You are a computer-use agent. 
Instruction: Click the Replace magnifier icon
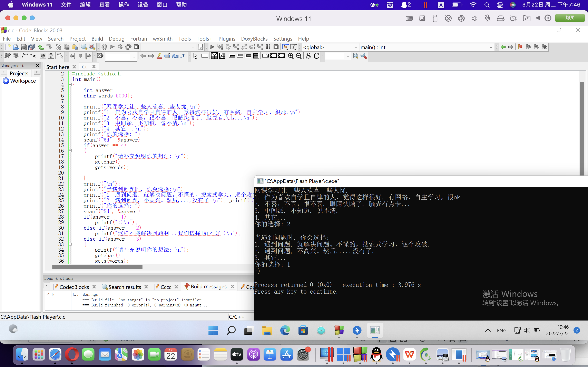[92, 47]
